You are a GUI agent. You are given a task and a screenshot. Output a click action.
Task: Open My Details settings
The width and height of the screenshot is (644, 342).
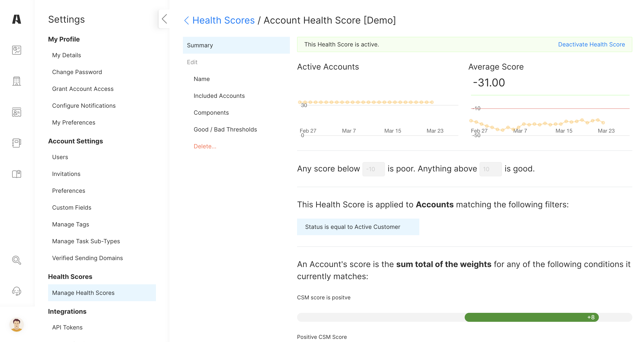(67, 55)
